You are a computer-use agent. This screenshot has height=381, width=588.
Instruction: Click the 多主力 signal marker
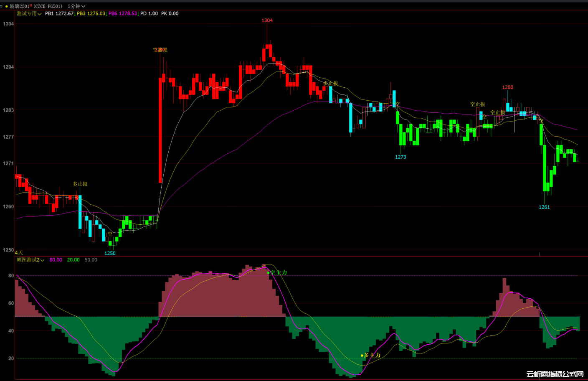pyautogui.click(x=371, y=355)
